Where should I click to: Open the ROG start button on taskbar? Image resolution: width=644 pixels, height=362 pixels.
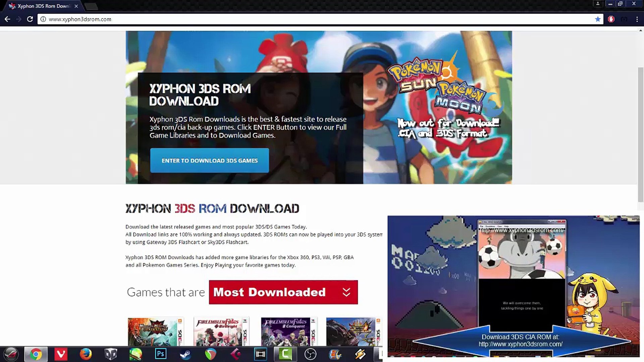pos(11,354)
